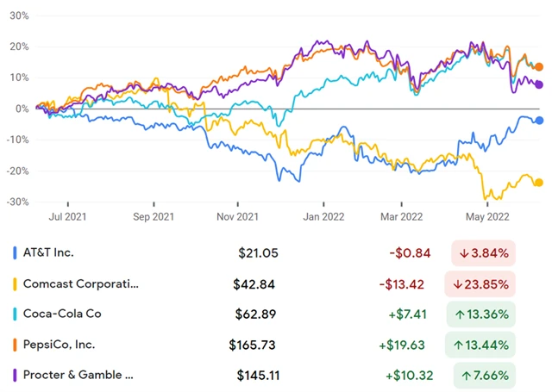Open the PepsiCo, Inc. stock entry
This screenshot has height=392, width=552.
tap(60, 345)
